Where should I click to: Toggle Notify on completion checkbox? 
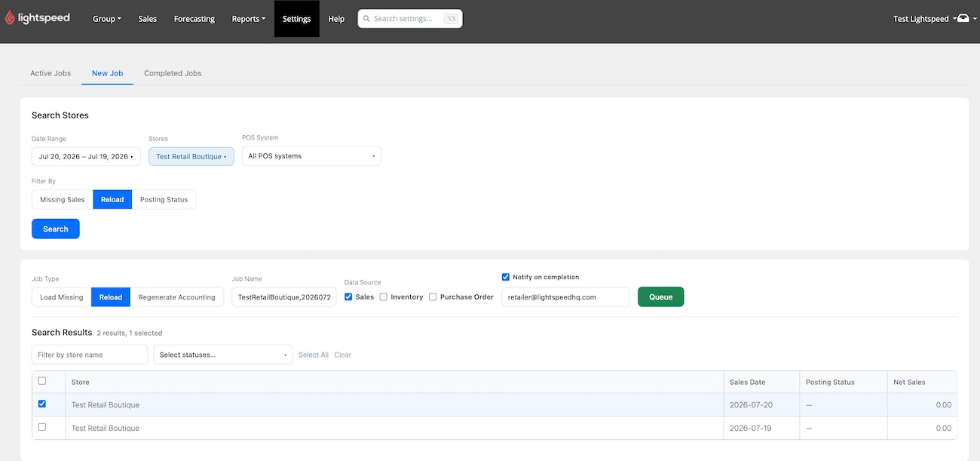506,277
